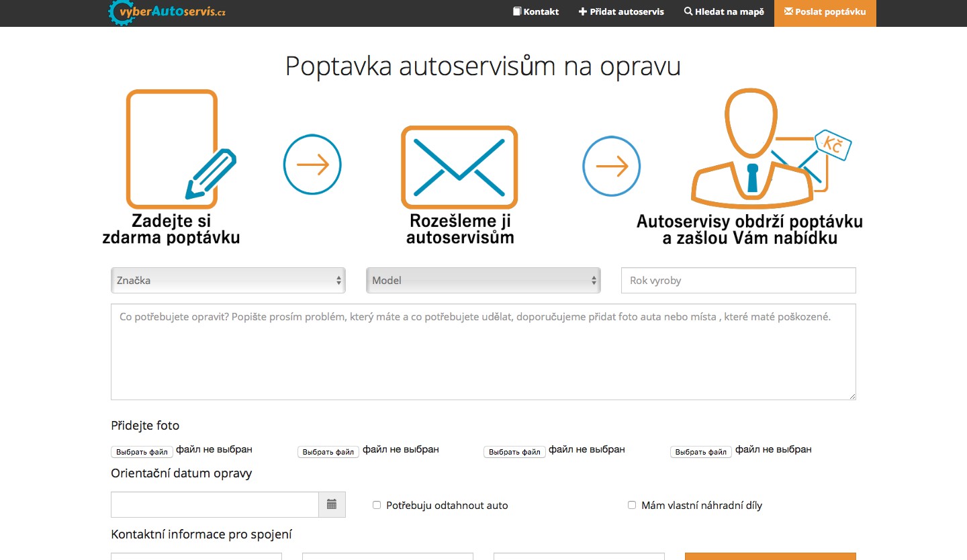Open Přidat autoservis in the navbar
Screen dimensions: 967x560
point(622,11)
